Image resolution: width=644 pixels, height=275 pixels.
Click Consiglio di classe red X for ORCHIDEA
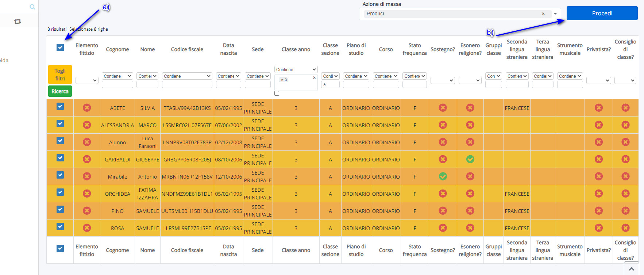626,194
